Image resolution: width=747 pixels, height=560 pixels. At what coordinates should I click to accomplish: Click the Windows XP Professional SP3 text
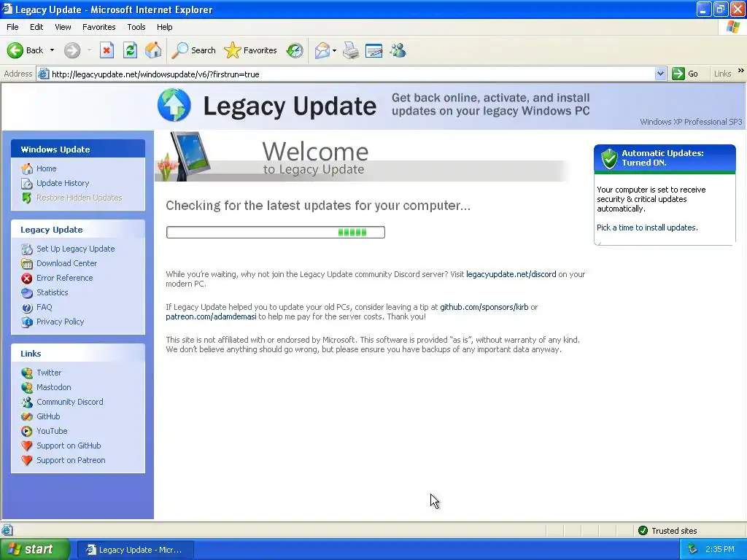(691, 122)
